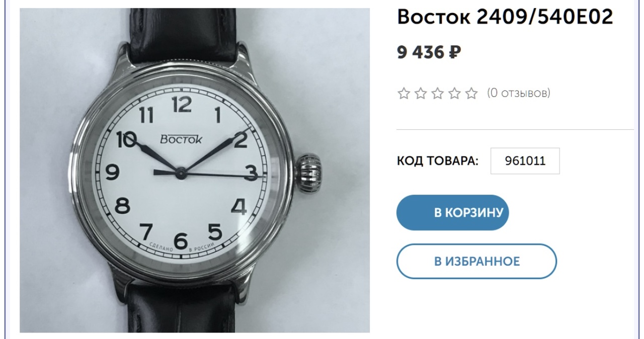Click the number 9 on the watch dial
This screenshot has width=644, height=339.
click(113, 173)
